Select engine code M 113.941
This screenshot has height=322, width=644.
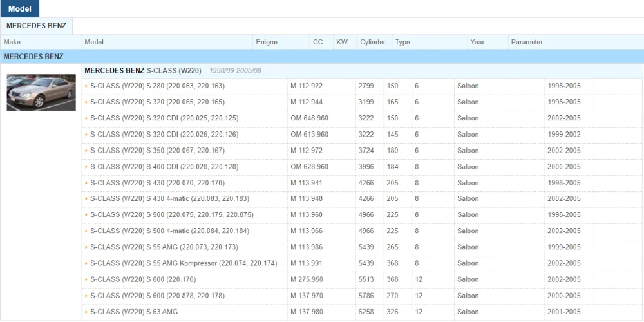pos(307,183)
